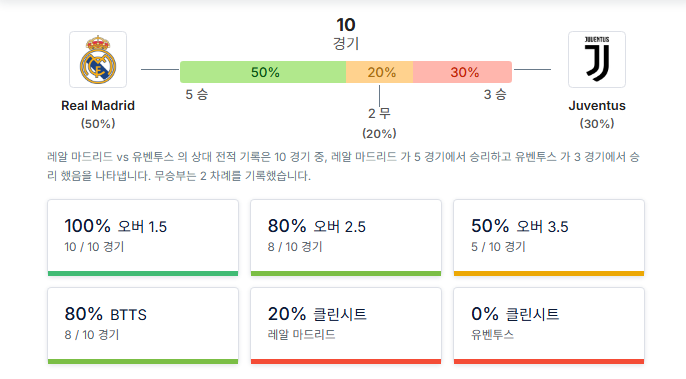Click the 5 승 label under the green bar

(197, 94)
